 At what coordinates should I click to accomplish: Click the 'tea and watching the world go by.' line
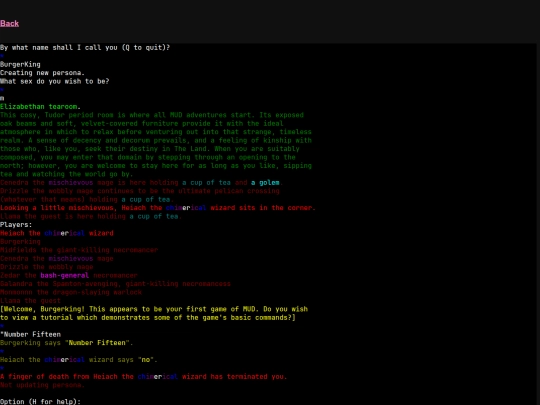(x=66, y=174)
